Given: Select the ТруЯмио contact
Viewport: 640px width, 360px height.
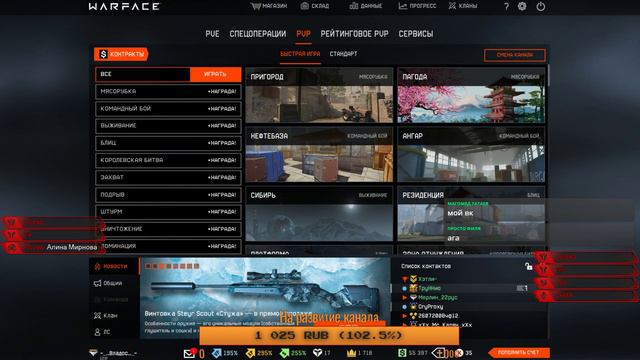Looking at the screenshot, I should [429, 289].
